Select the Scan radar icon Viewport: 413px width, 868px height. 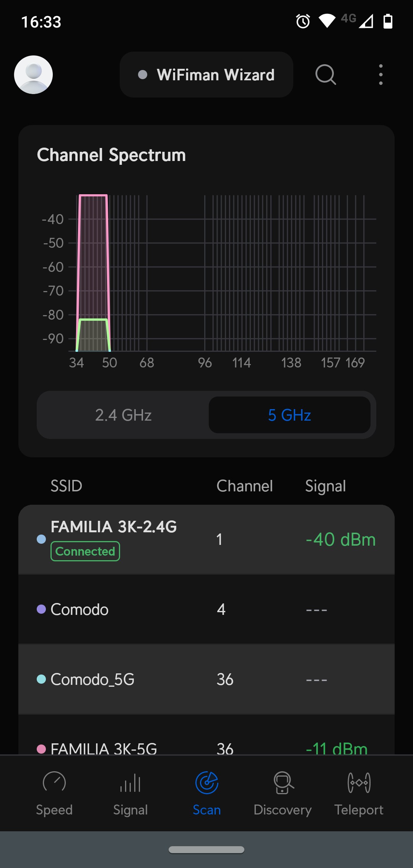coord(206,783)
